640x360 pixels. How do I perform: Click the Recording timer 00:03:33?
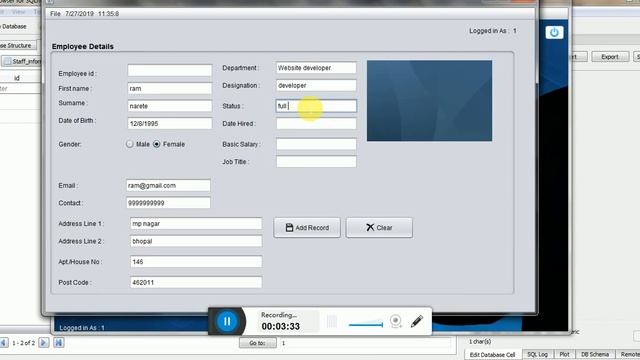(x=280, y=326)
